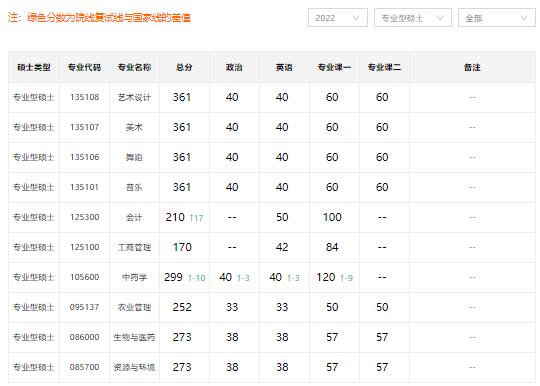Click the 美术 major name
This screenshot has height=386, width=540.
pos(134,127)
